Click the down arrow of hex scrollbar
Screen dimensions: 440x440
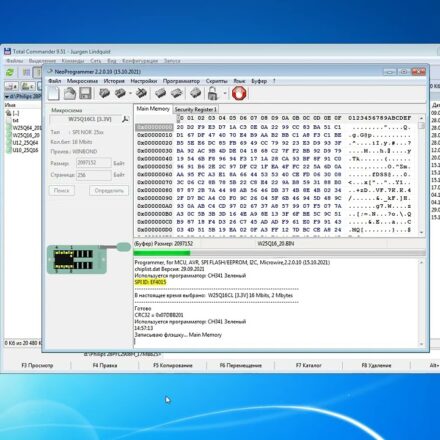(421, 232)
